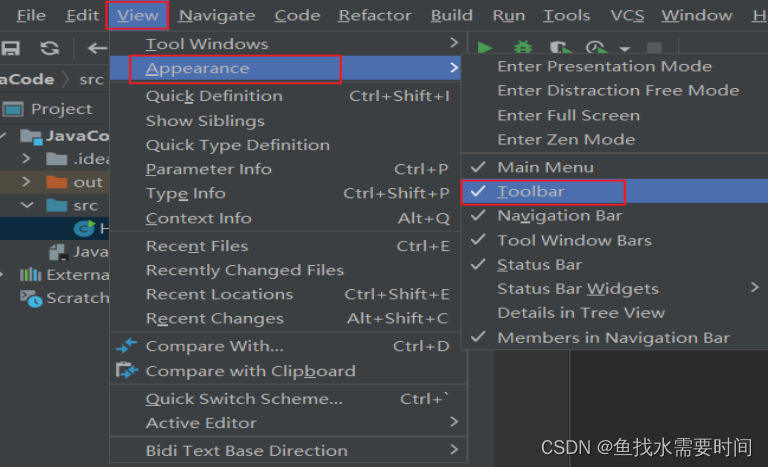Open the File menu
Viewport: 768px width, 467px height.
click(x=31, y=15)
